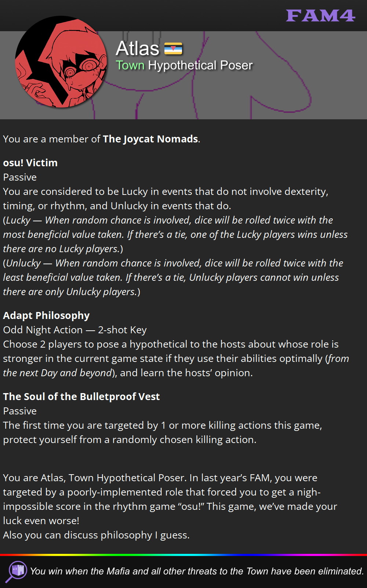Click The Soul of the Bulletproof Vest heading
The image size is (367, 588).
point(81,396)
